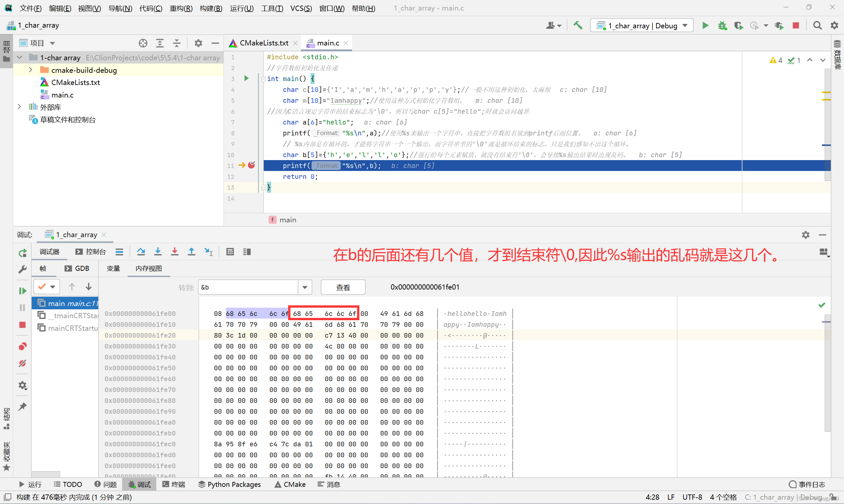Open Evaluate Expression calculator icon

[230, 252]
